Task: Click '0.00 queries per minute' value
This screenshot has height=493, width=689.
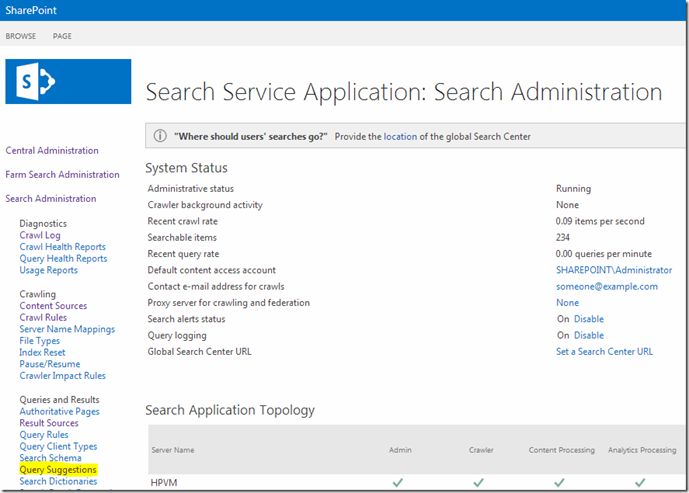Action: (604, 254)
